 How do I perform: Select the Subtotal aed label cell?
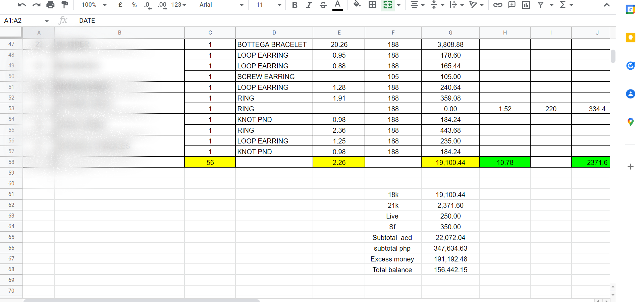pos(393,237)
